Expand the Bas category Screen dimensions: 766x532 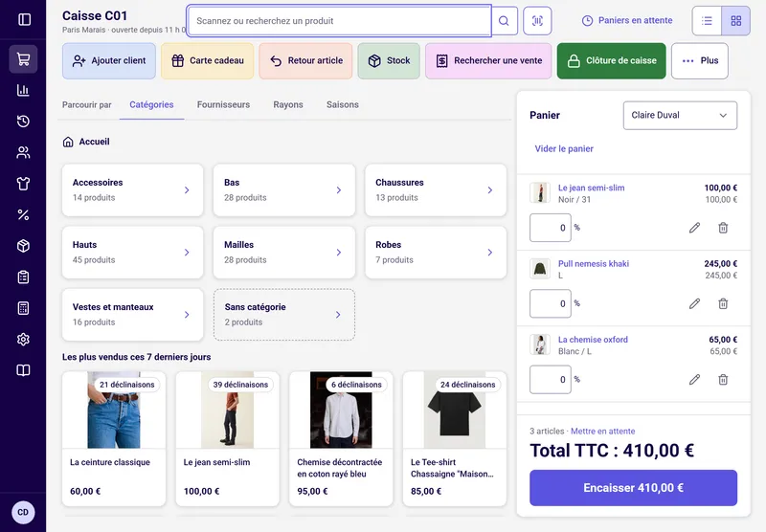(x=283, y=190)
